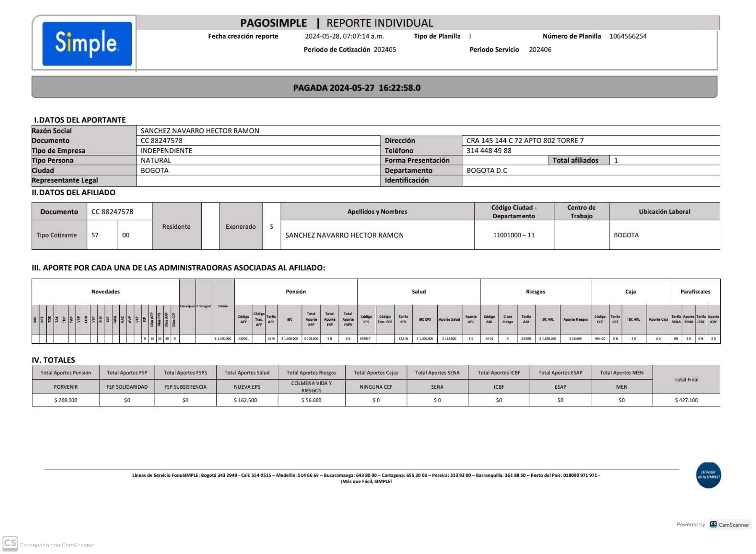Click the 'Escaneado con CamScanner' watermark text
Screen dimensions: 756x554
click(x=58, y=545)
